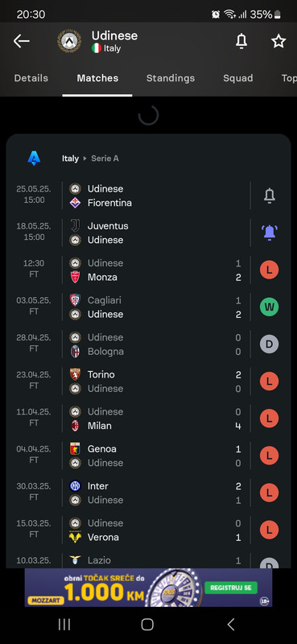This screenshot has width=297, height=644.
Task: Tap the Android home navigation button
Action: [147, 625]
